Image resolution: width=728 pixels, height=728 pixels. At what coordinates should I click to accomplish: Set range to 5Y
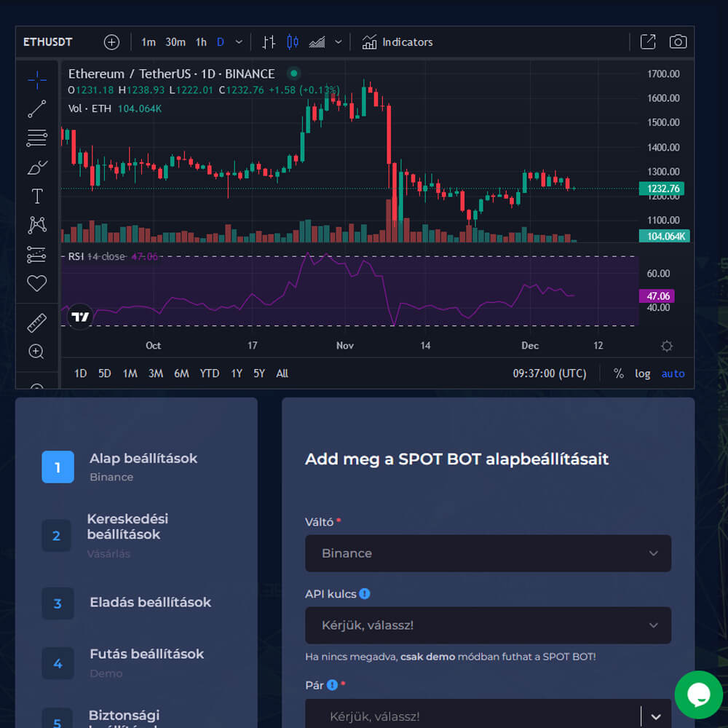pyautogui.click(x=259, y=373)
